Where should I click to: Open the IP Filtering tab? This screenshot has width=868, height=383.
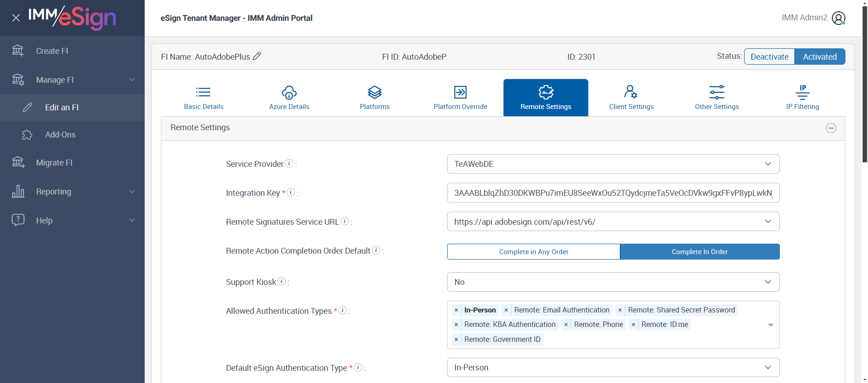coord(802,98)
